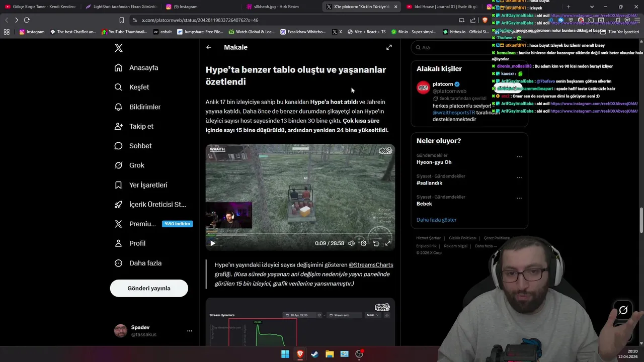Enter video fullscreen mode
This screenshot has width=644, height=362.
[388, 243]
